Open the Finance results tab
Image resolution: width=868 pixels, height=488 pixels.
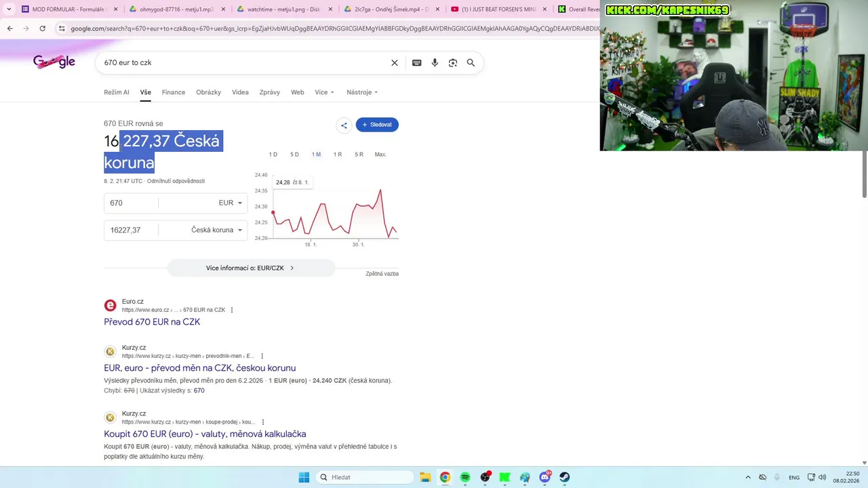click(174, 92)
